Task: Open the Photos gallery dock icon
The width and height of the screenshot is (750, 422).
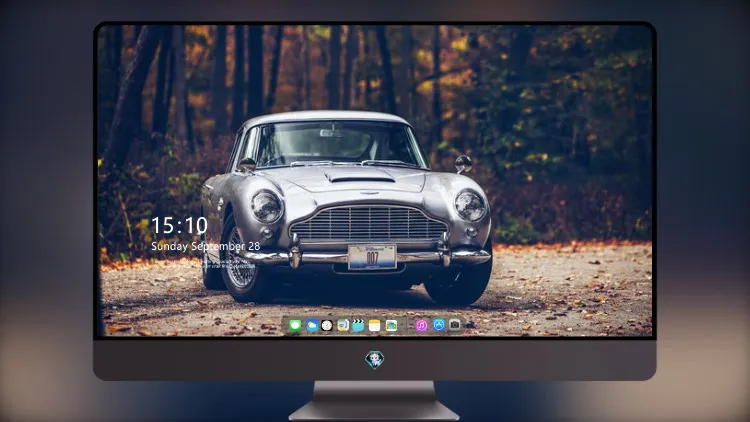Action: click(391, 326)
